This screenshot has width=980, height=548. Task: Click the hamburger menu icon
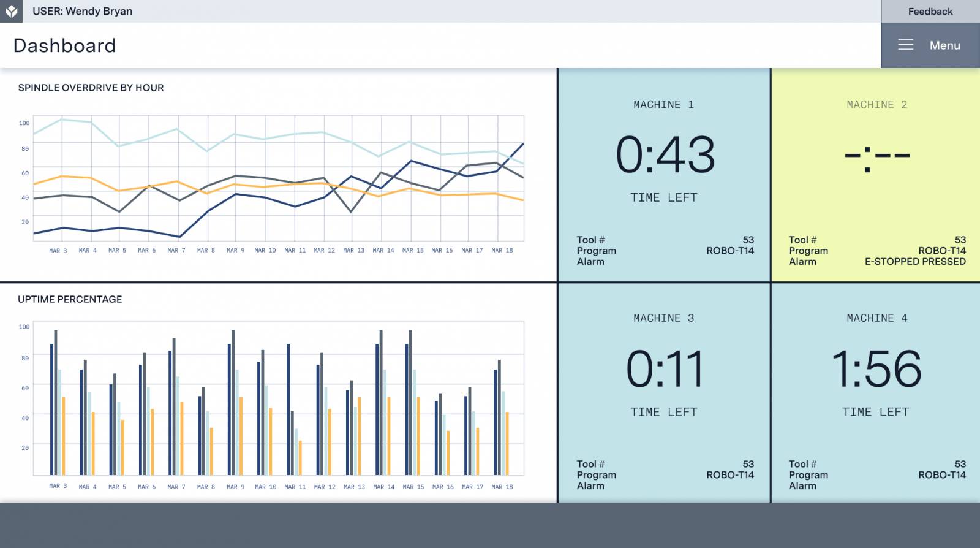point(905,45)
